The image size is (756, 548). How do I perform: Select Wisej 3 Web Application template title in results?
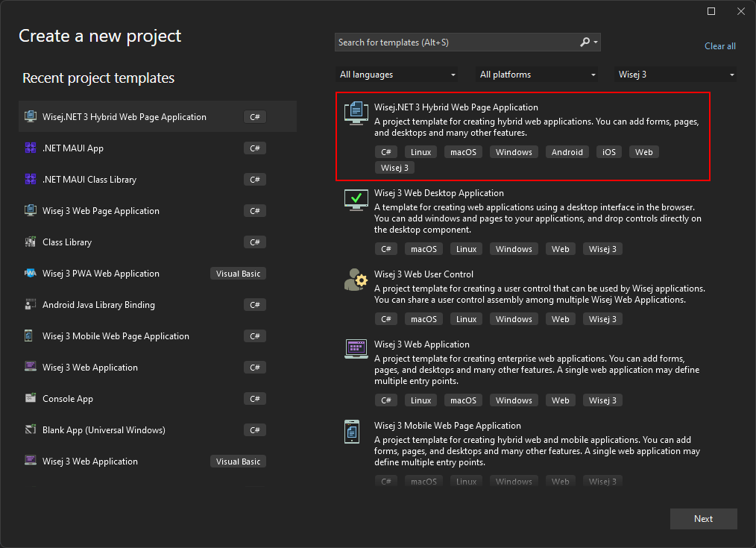(x=421, y=344)
